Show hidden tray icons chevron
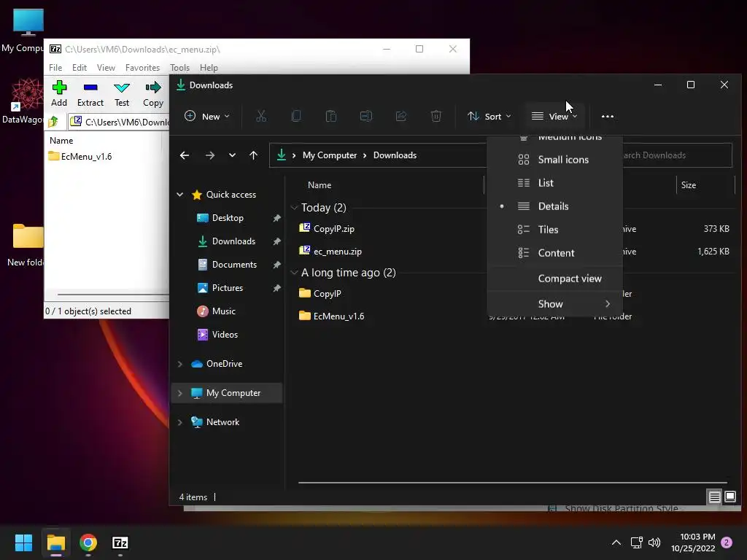747x560 pixels. [x=616, y=542]
